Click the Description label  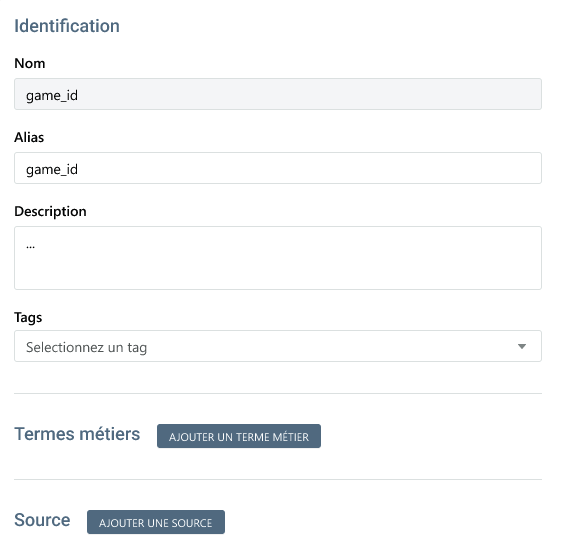(x=50, y=211)
